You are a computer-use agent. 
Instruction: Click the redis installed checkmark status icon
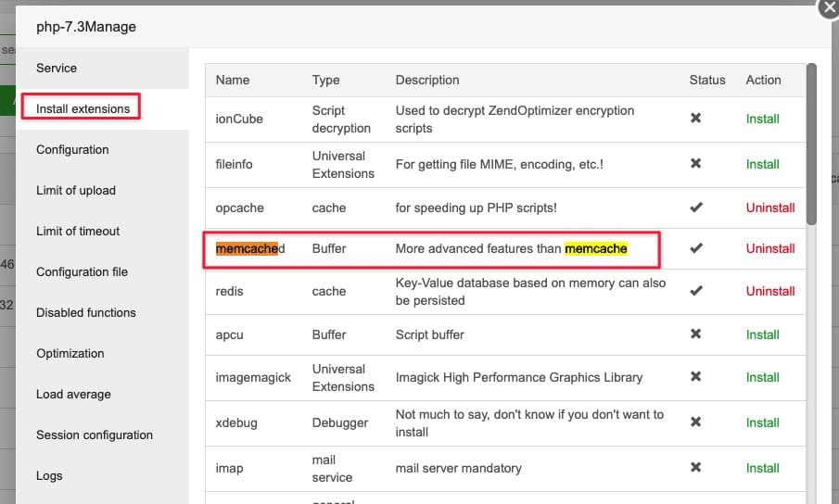[x=696, y=291]
